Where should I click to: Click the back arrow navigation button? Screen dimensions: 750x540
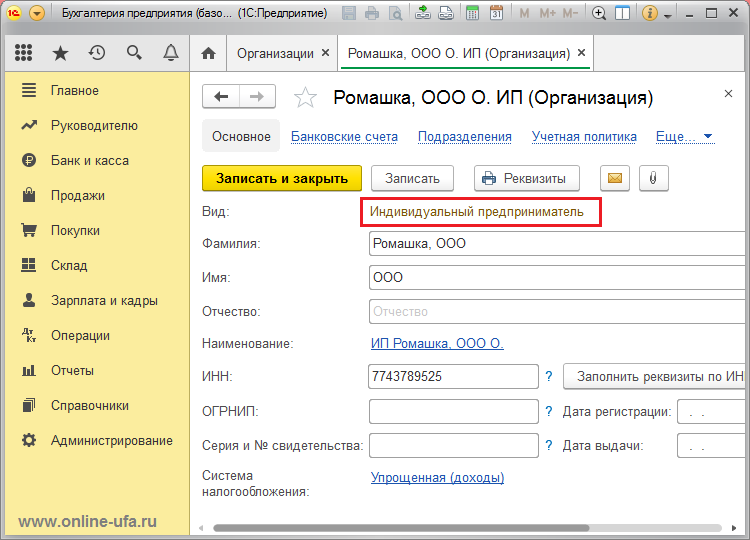[x=221, y=97]
